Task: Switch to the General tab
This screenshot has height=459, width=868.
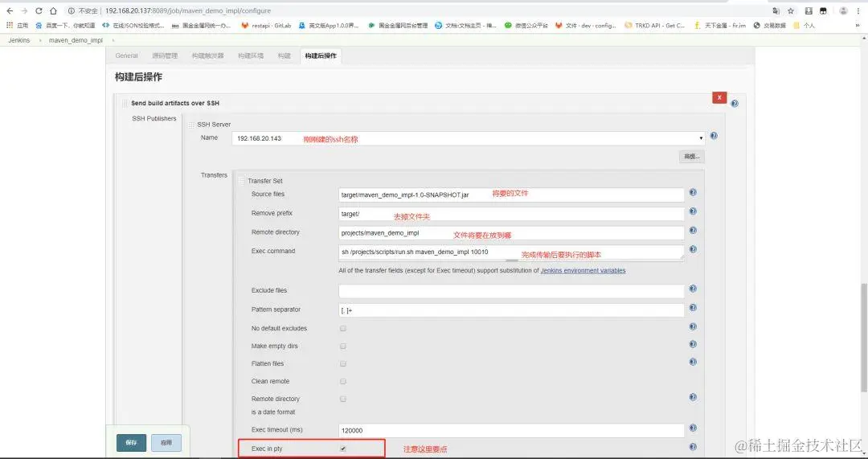Action: (x=127, y=56)
